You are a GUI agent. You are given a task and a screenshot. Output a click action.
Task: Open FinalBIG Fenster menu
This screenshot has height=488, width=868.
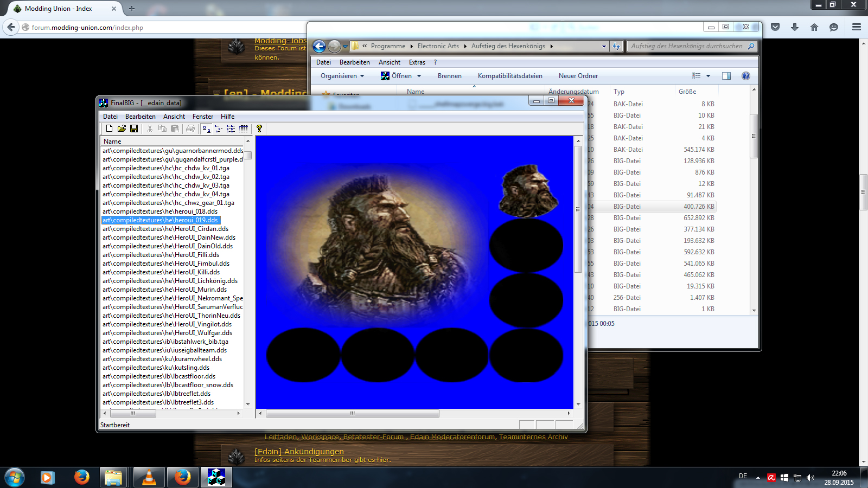pos(203,117)
